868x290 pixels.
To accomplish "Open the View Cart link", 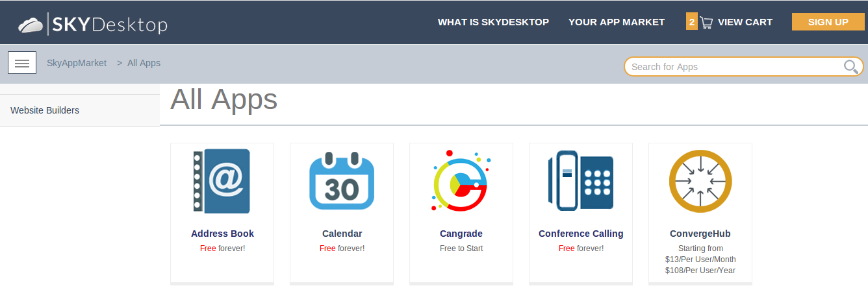I will 745,22.
